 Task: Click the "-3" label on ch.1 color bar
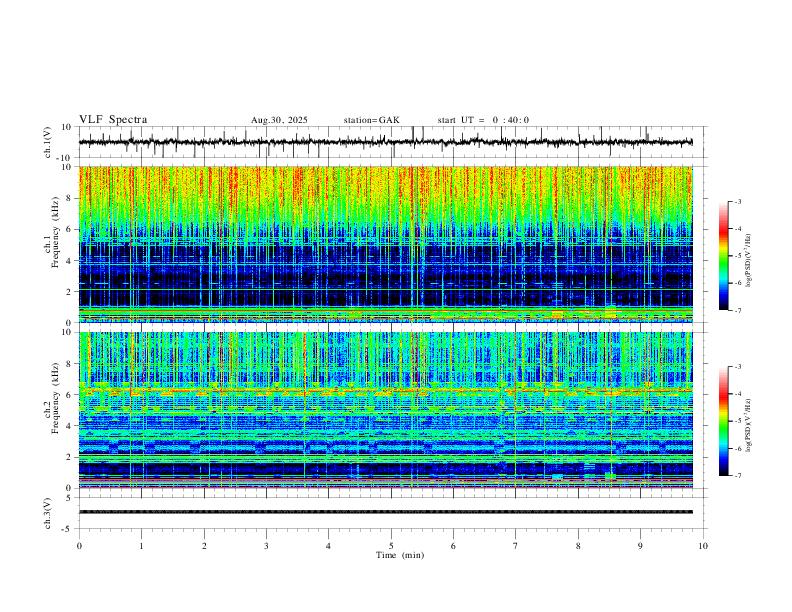[x=737, y=201]
